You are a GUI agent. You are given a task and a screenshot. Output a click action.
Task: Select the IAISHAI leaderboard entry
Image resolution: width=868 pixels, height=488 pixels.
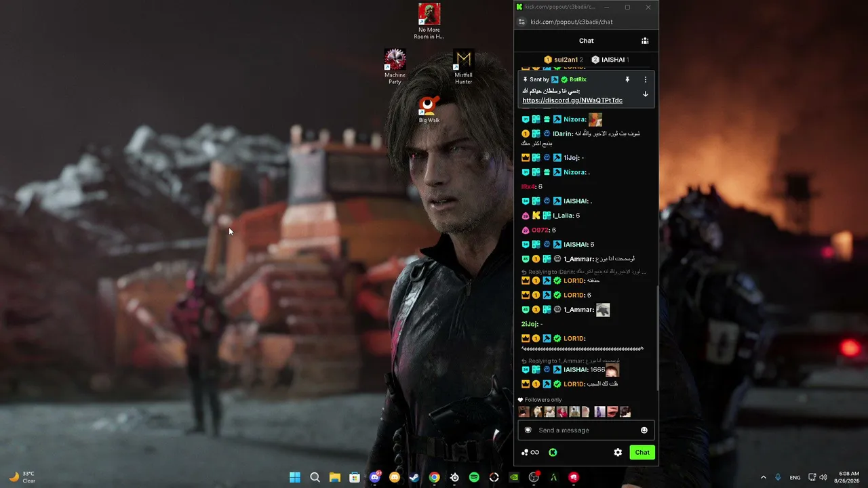[610, 60]
